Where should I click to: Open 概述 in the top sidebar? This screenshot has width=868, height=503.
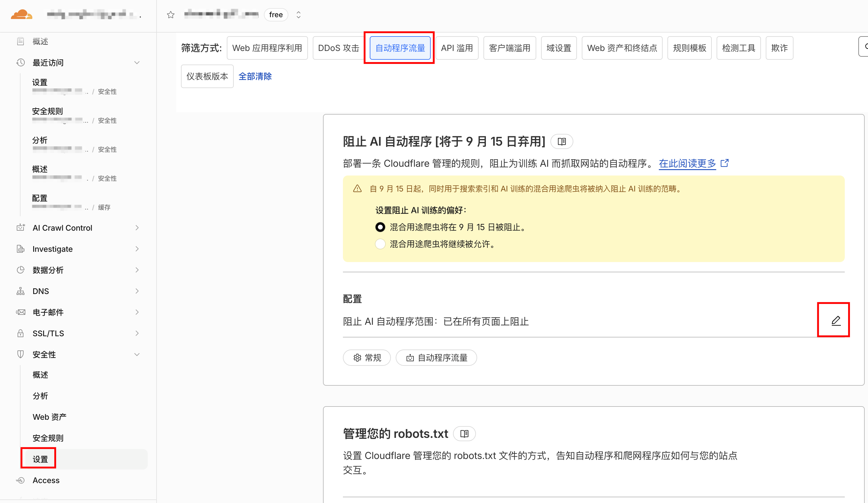[40, 41]
